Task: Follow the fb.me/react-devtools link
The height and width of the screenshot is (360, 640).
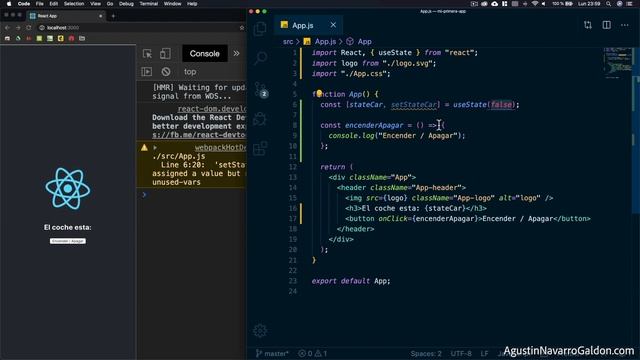Action: pyautogui.click(x=199, y=135)
